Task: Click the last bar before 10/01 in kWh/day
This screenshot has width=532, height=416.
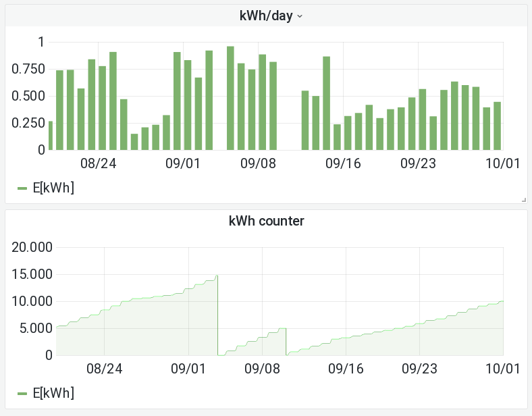Action: (x=497, y=126)
